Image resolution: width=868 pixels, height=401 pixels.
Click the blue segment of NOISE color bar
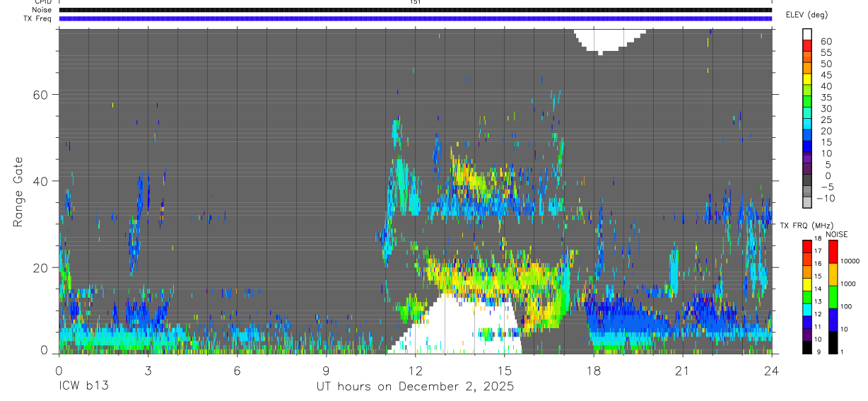click(x=833, y=319)
